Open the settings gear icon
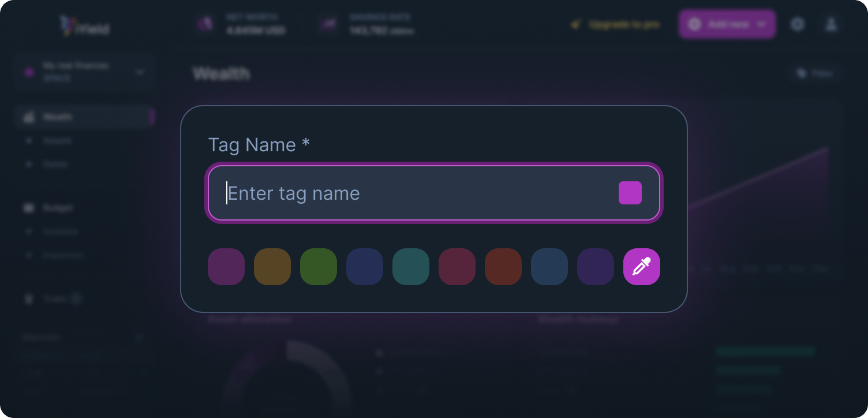868x418 pixels. click(798, 24)
